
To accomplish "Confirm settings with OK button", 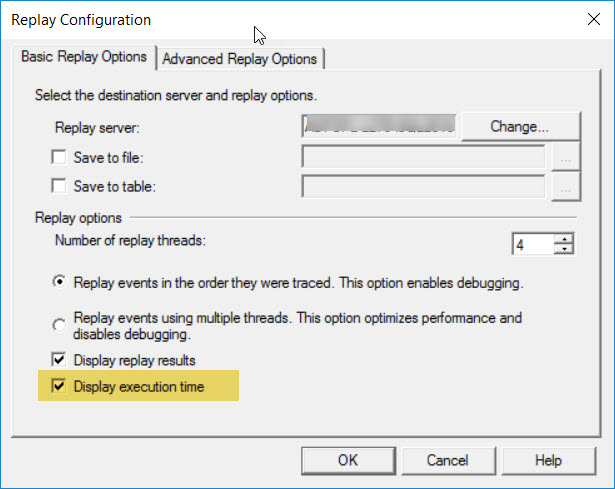I will pos(347,461).
